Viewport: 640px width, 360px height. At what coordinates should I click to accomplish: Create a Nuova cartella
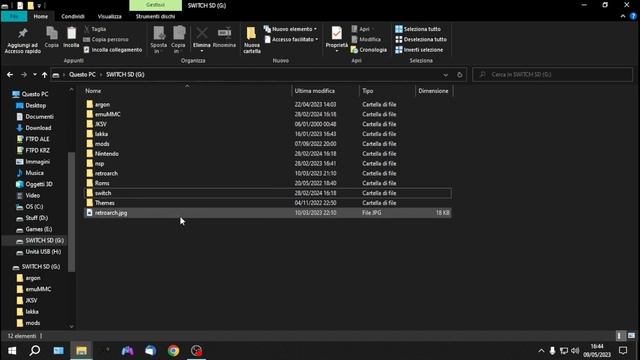pos(252,40)
